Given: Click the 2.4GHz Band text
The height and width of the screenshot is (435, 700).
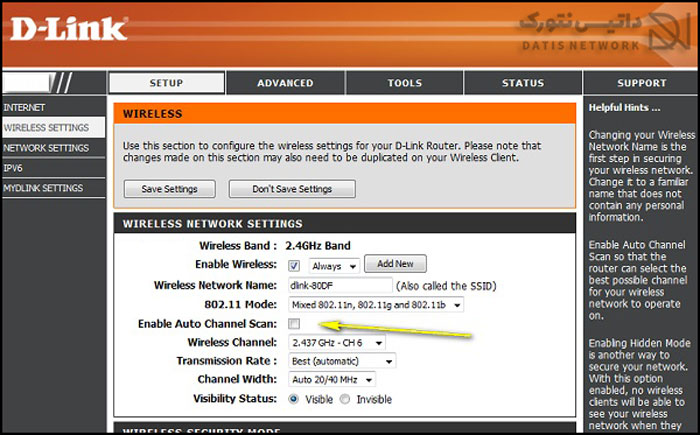Looking at the screenshot, I should click(318, 246).
